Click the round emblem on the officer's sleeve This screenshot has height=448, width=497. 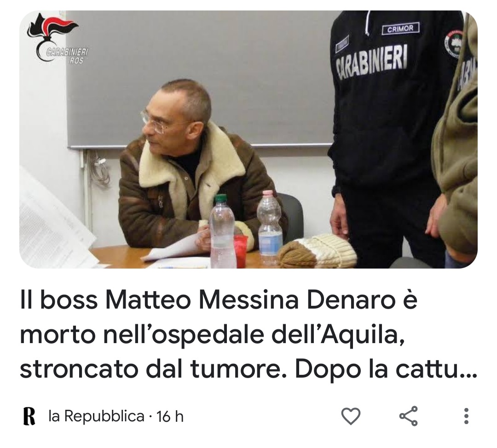pos(453,44)
